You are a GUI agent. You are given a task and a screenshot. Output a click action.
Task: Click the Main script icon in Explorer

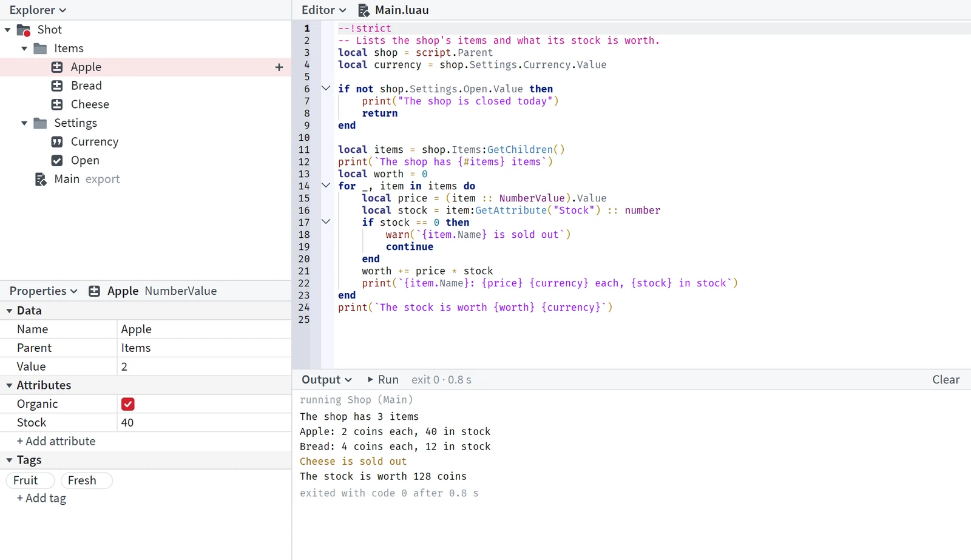coord(41,180)
